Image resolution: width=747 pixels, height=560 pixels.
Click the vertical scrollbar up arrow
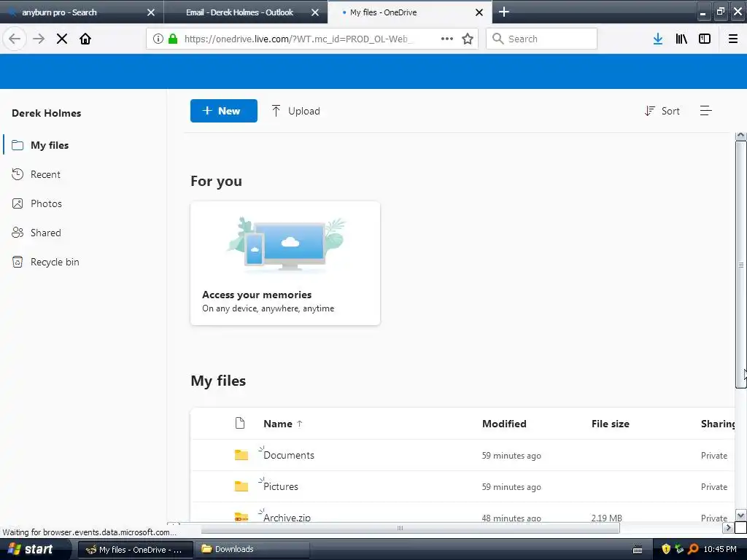[x=741, y=136]
